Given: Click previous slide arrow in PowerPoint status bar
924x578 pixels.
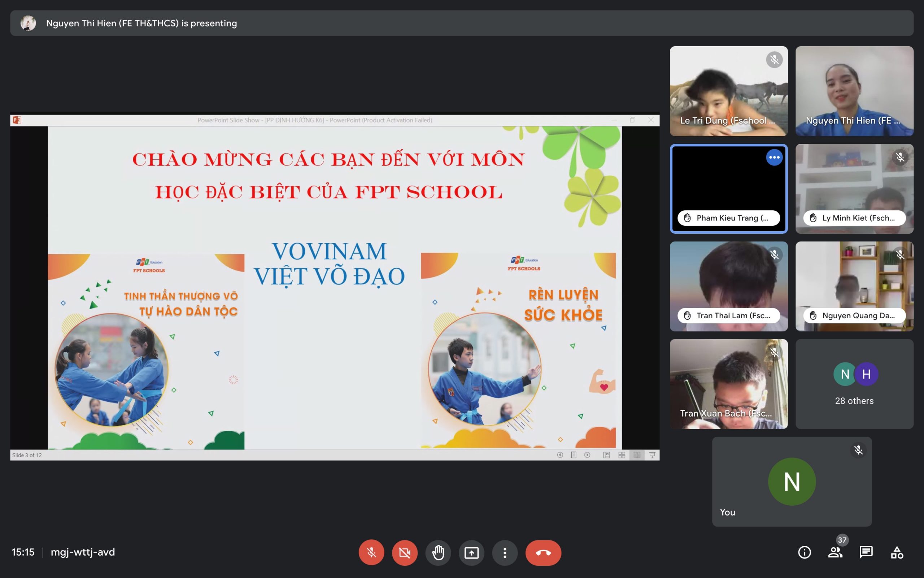Looking at the screenshot, I should (560, 455).
